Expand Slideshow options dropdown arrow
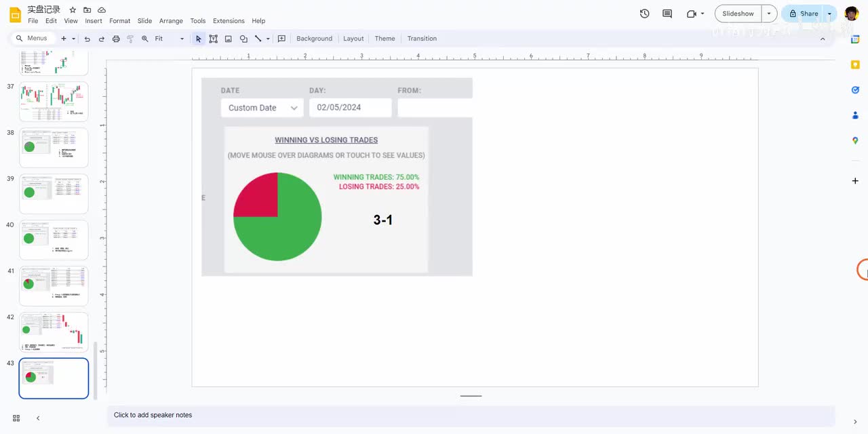The height and width of the screenshot is (434, 868). (769, 14)
